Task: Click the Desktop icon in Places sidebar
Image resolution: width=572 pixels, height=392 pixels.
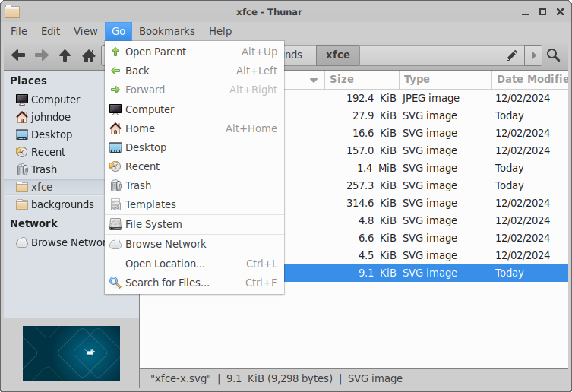Action: click(x=22, y=134)
